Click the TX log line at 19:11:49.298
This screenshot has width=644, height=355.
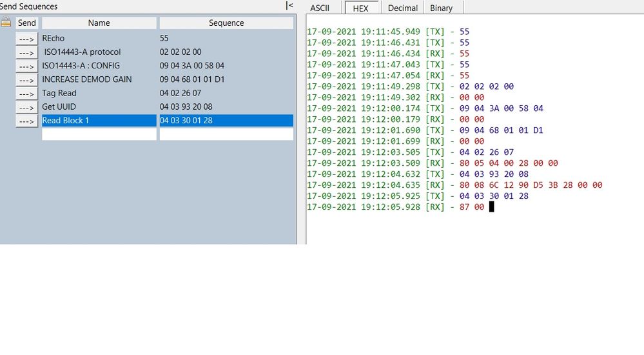point(410,86)
